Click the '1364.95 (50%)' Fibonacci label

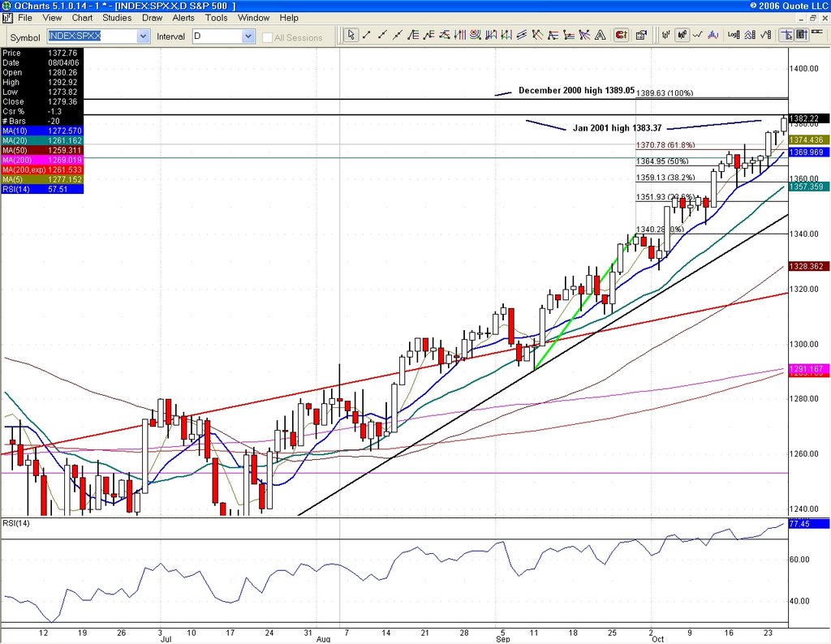[662, 161]
